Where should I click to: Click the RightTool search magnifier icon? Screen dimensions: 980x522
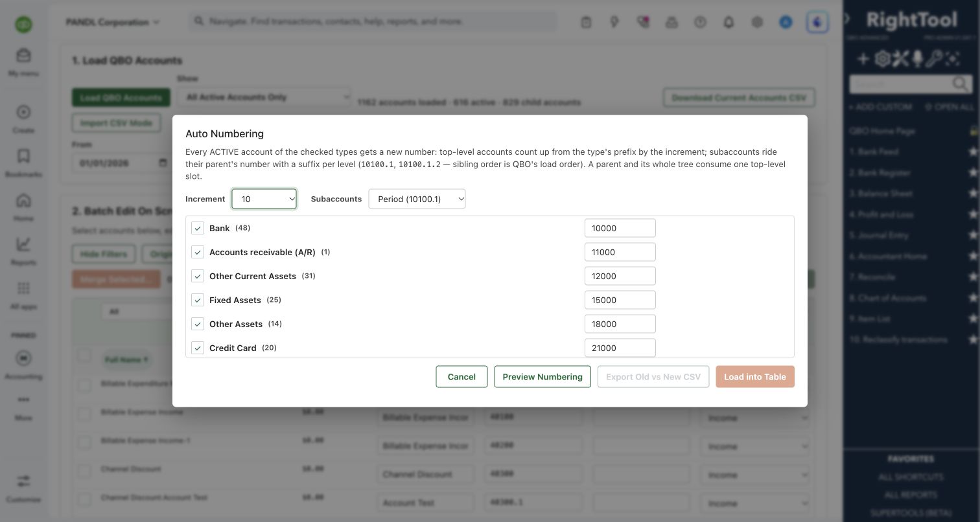(961, 84)
